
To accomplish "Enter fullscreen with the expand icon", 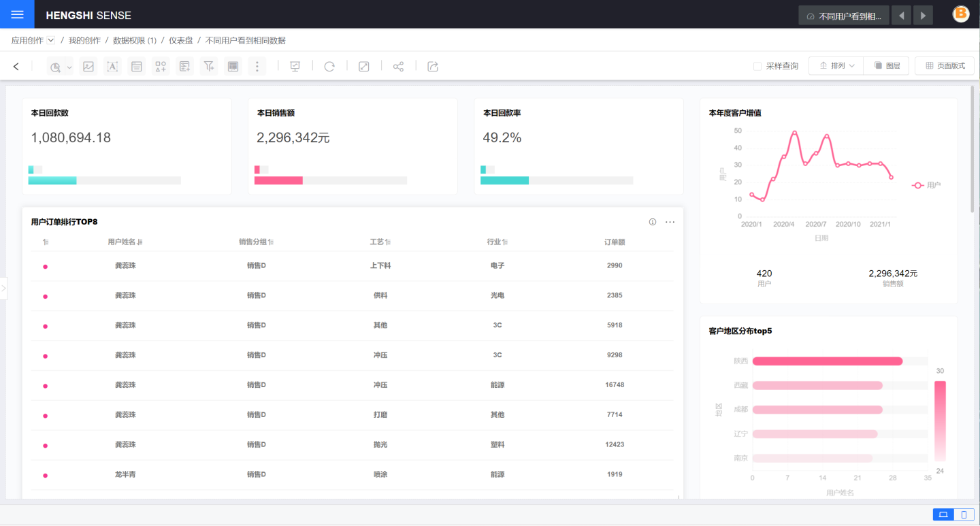I will [363, 66].
